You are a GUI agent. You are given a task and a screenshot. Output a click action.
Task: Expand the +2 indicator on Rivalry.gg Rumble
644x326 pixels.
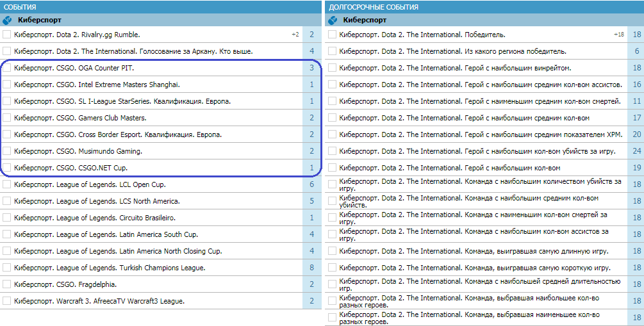[x=295, y=35]
